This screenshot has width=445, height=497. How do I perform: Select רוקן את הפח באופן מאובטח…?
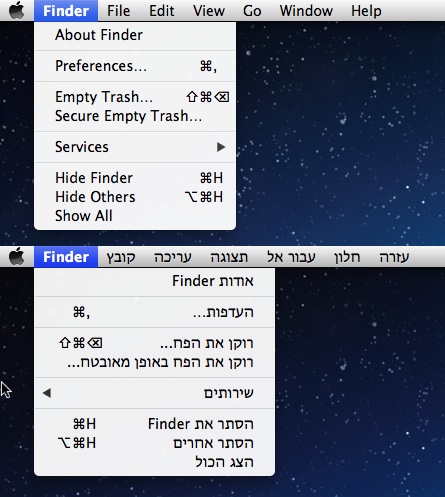point(155,362)
